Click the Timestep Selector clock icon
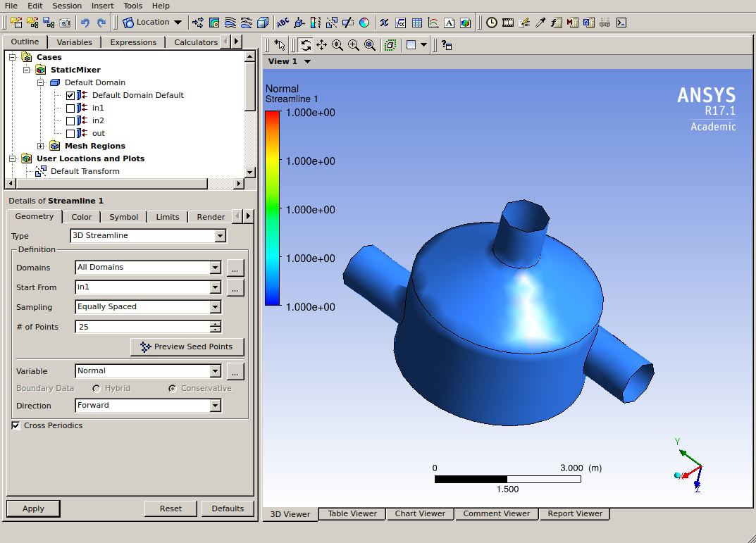 click(491, 23)
